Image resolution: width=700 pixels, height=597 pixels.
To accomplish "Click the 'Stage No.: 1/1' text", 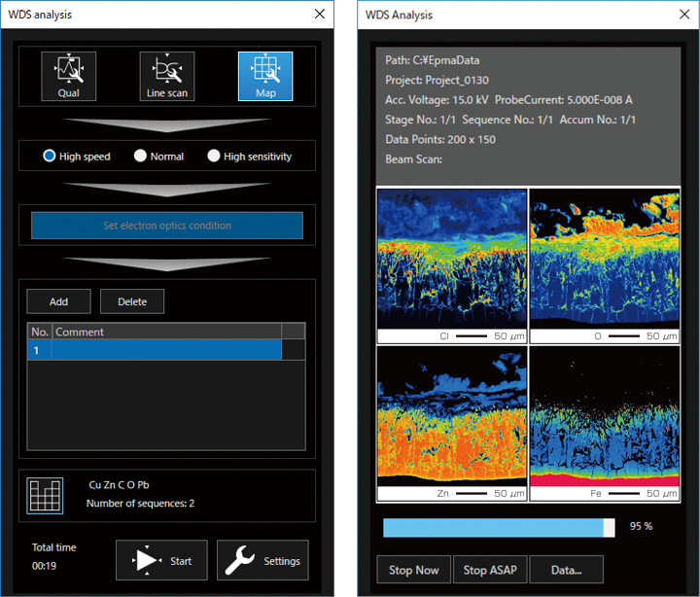I will (420, 120).
